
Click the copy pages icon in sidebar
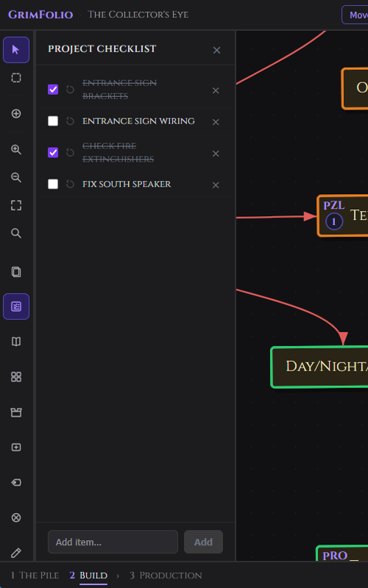[16, 271]
